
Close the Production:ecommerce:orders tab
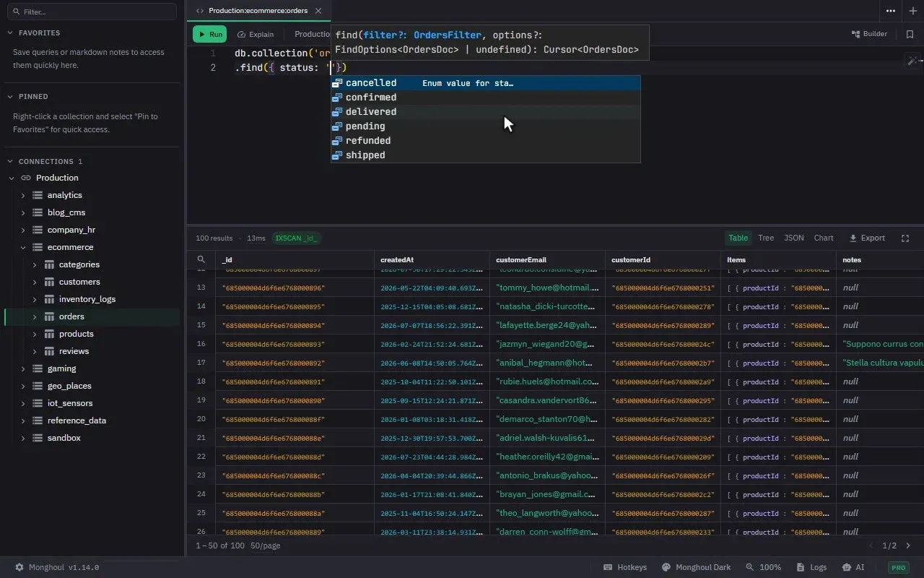[x=318, y=11]
